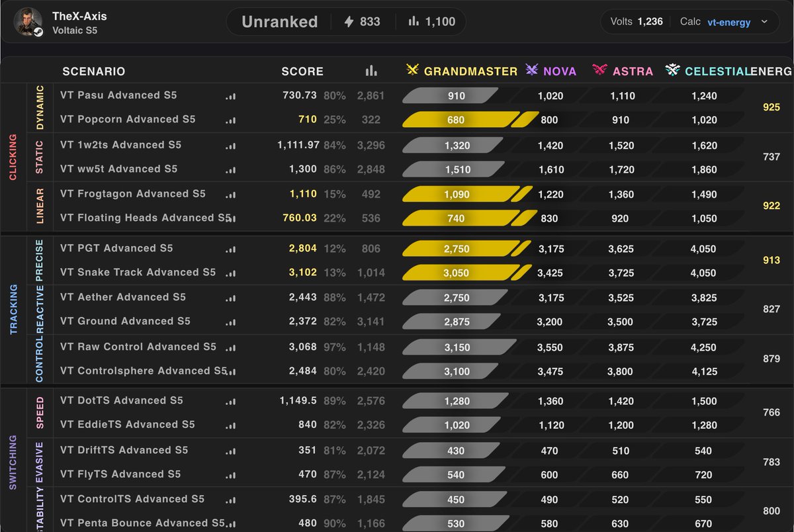The width and height of the screenshot is (794, 532).
Task: Open leaderboard icon for VT Popcorn Advanced S5
Action: click(230, 120)
